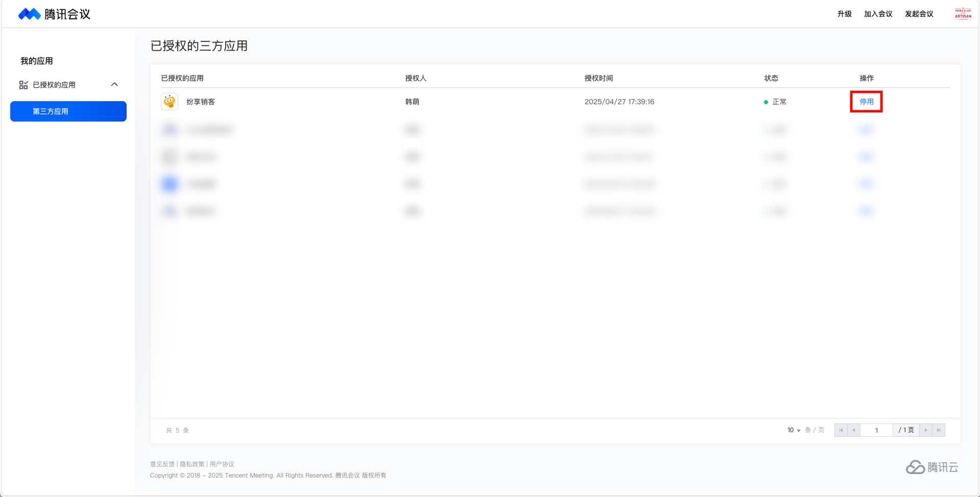Image resolution: width=980 pixels, height=497 pixels.
Task: Click the 我的应用 sidebar heading
Action: 37,61
